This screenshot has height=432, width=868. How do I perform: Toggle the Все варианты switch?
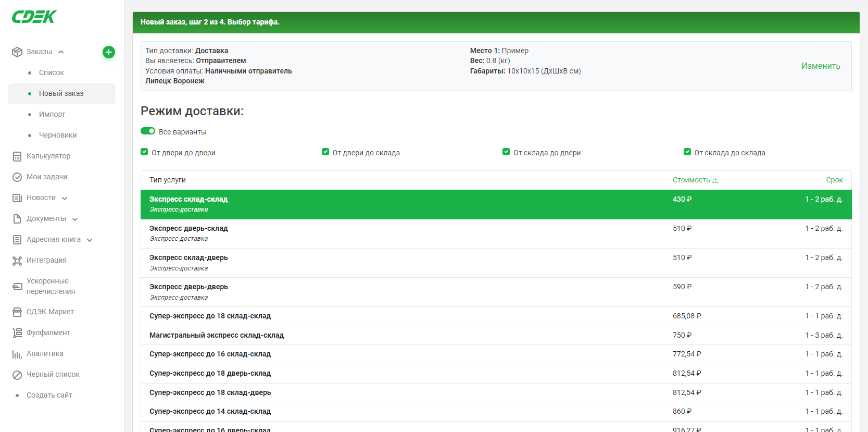[x=148, y=131]
